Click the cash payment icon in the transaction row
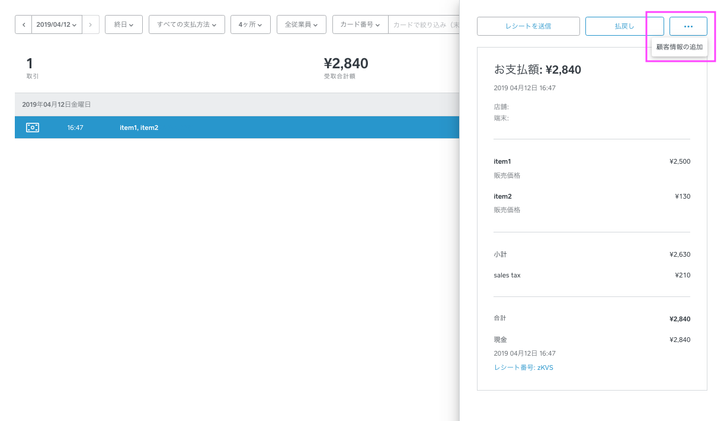 [x=32, y=127]
